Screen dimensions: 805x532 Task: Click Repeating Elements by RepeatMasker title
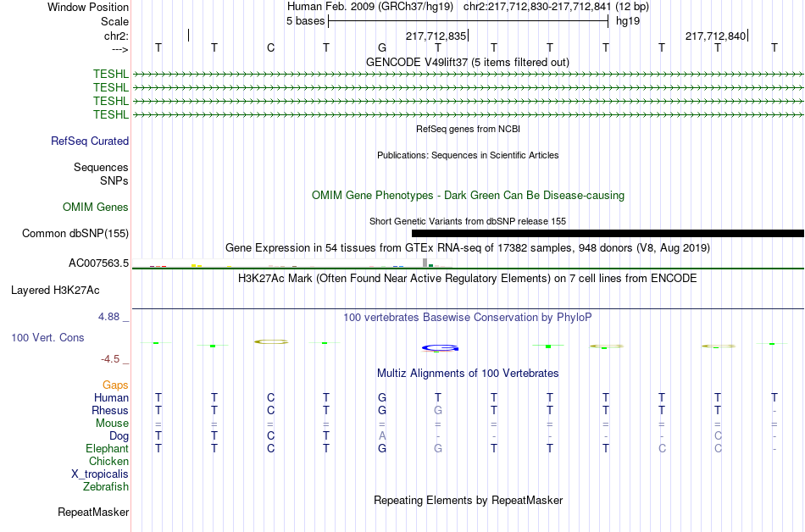469,500
